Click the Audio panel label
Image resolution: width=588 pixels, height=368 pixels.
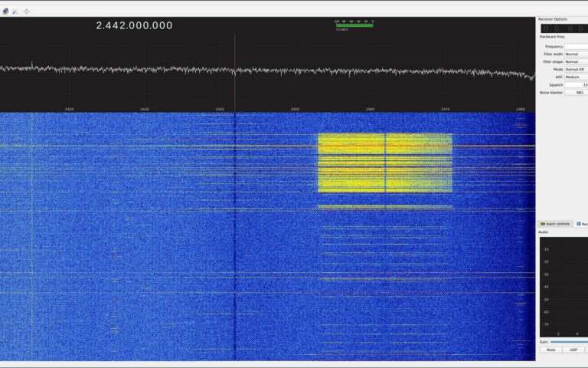point(543,232)
